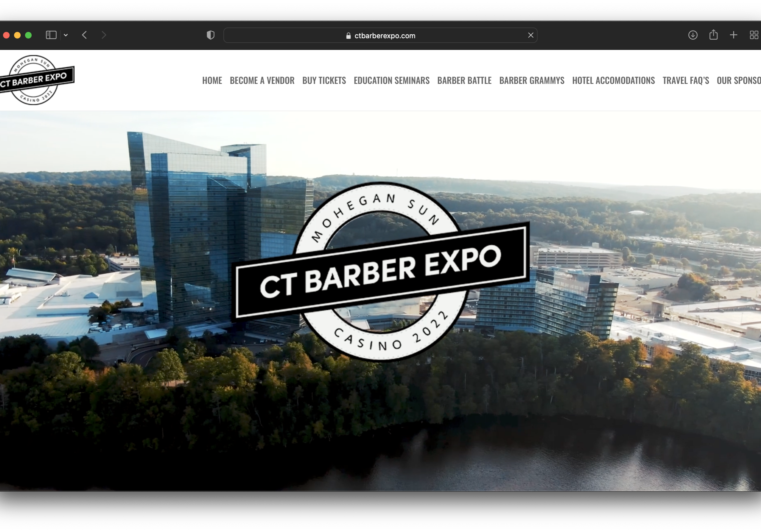This screenshot has width=761, height=532.
Task: Open the share sheet icon
Action: click(x=713, y=35)
